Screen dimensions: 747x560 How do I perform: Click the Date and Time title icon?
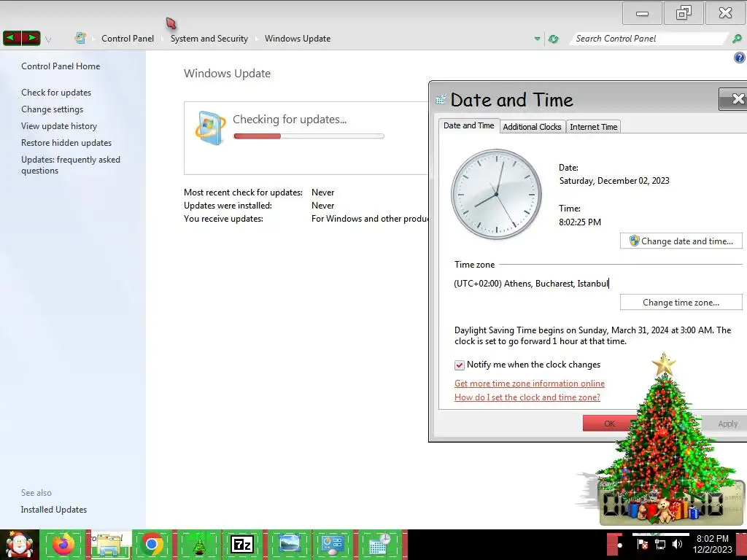pos(441,99)
